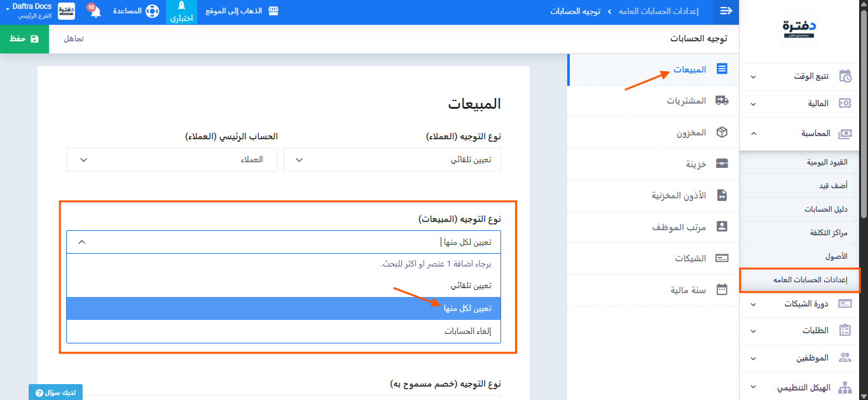Open نوع التوجيه (العملاء) dropdown
Viewport: 868px width, 400px height.
coord(392,160)
